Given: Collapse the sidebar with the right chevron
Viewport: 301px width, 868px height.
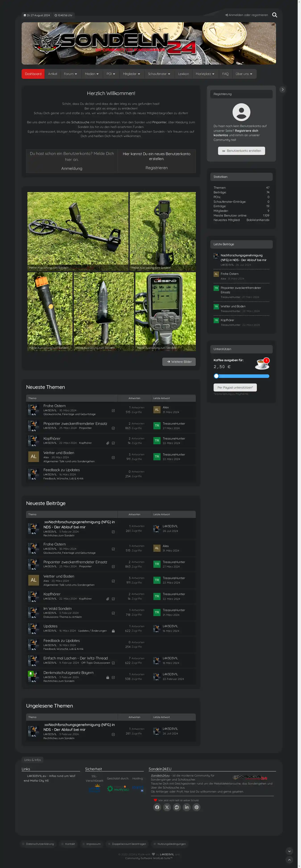Looking at the screenshot, I should (282, 89).
